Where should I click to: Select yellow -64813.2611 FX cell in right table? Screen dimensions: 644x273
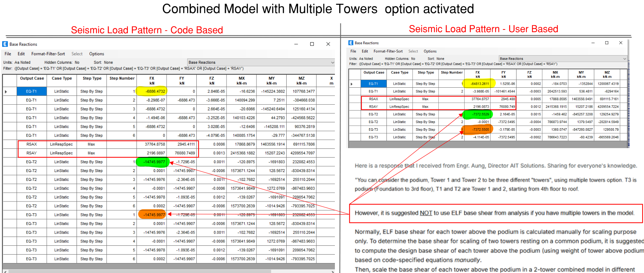click(477, 84)
